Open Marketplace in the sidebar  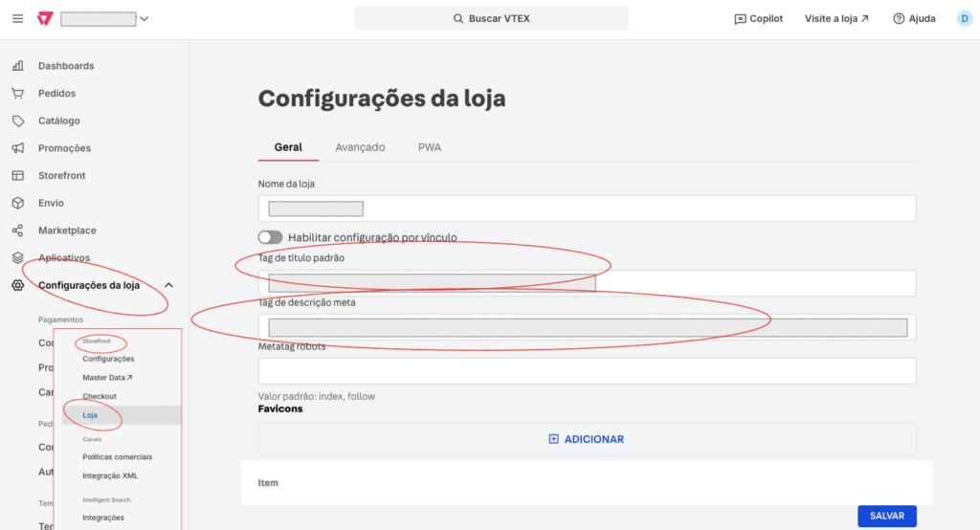tap(67, 231)
